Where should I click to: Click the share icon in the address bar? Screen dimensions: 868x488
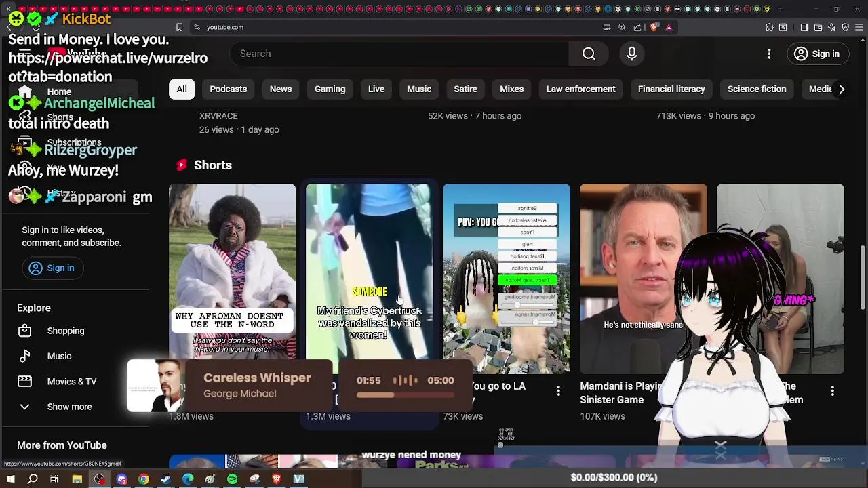(637, 27)
